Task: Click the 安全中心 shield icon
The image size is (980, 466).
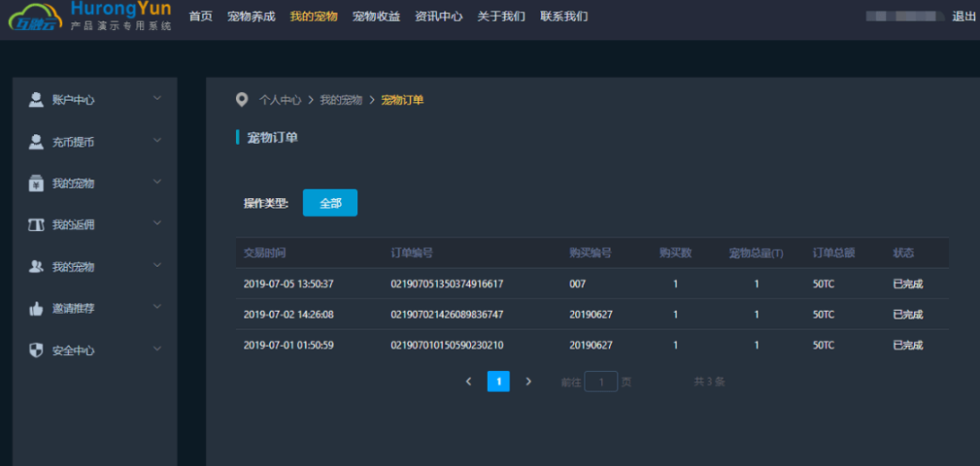Action: [x=36, y=349]
